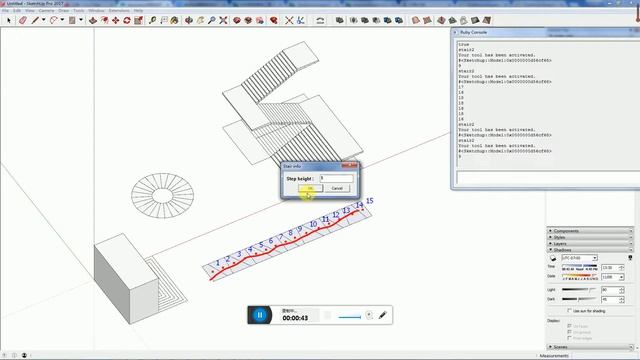Image resolution: width=640 pixels, height=360 pixels.
Task: Open the UTC time zone dropdown
Action: click(580, 258)
